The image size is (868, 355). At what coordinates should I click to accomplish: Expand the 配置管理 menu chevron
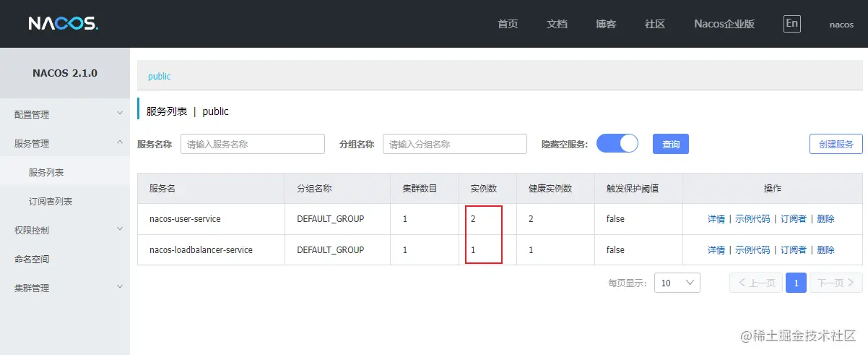click(120, 114)
